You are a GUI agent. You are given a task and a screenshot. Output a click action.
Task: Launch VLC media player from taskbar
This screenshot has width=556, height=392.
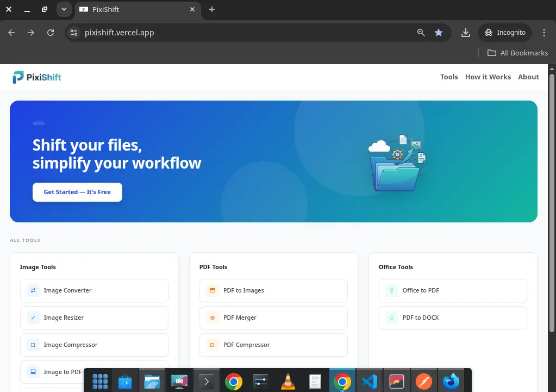[x=288, y=382]
